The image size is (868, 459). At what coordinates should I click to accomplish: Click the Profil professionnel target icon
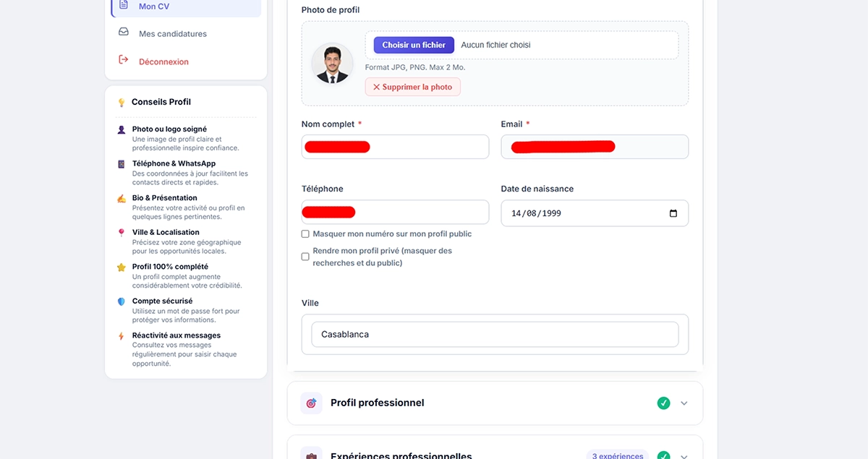(311, 403)
